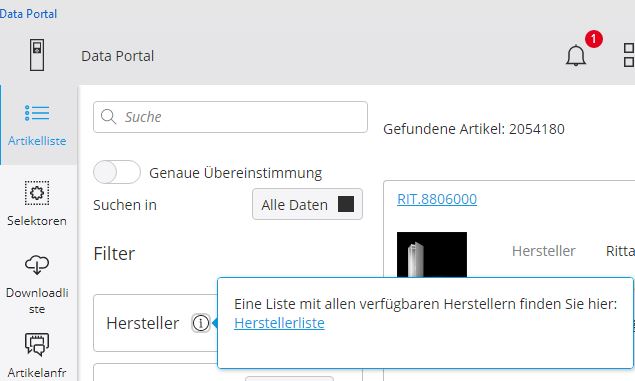This screenshot has width=635, height=381.
Task: Select the Selektoren sidebar label
Action: tap(37, 221)
